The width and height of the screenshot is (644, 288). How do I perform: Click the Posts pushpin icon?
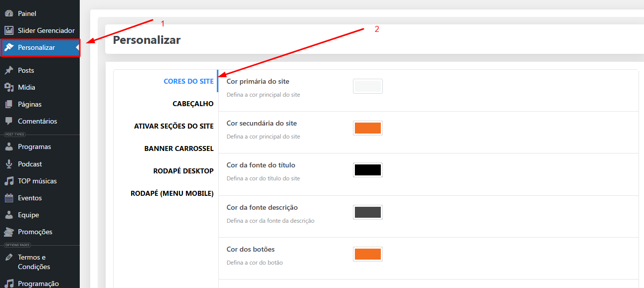tap(10, 70)
